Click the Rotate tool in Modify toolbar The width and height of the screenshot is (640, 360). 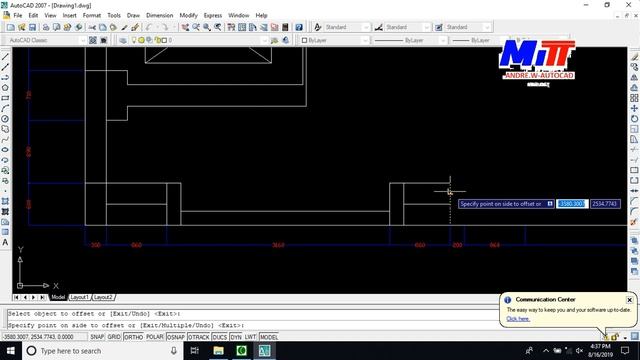634,119
